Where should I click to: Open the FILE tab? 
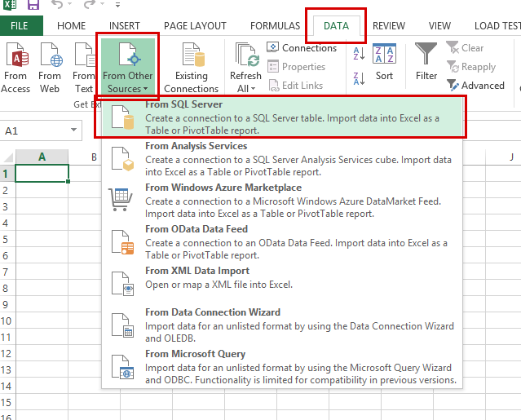19,25
